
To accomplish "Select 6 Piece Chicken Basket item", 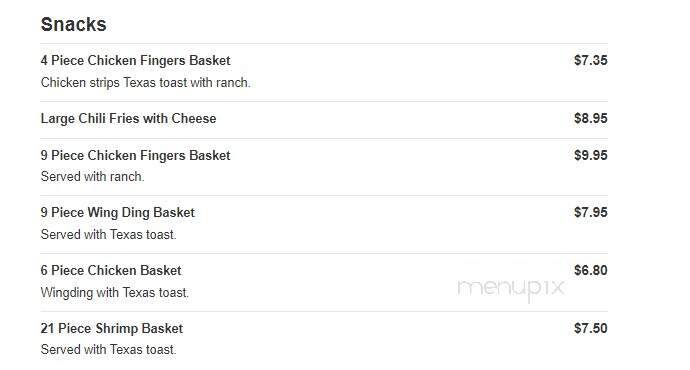I will click(x=111, y=270).
